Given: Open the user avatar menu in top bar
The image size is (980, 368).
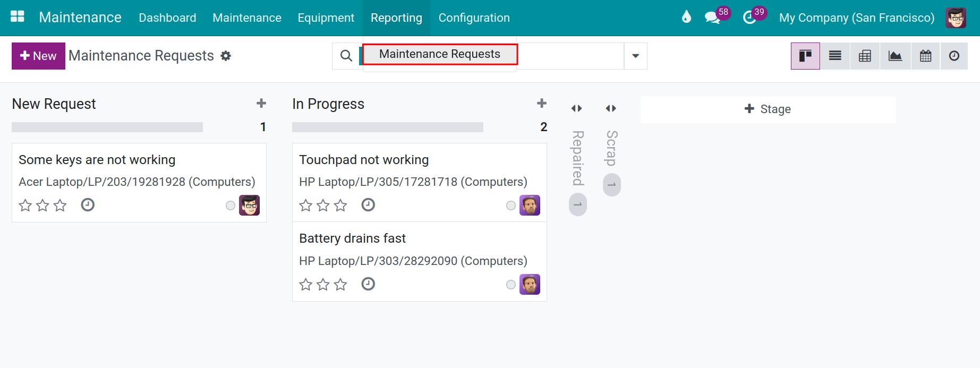Looking at the screenshot, I should pyautogui.click(x=956, y=18).
